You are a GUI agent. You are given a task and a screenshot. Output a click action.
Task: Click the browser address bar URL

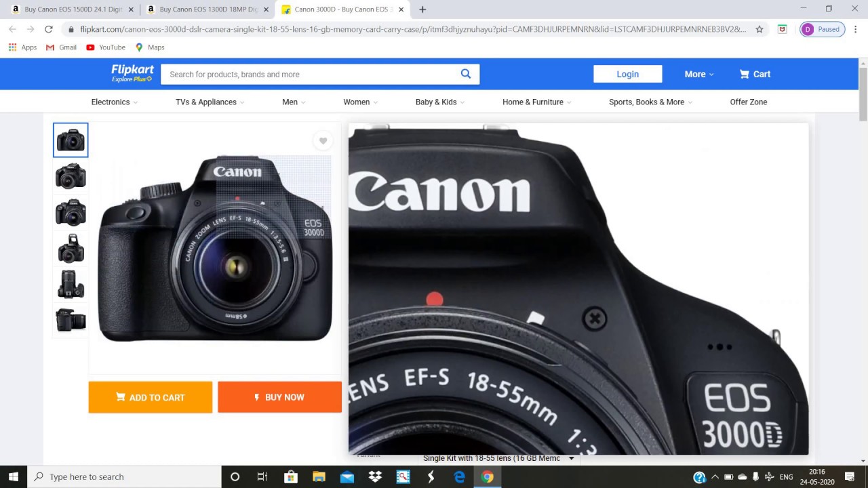412,29
